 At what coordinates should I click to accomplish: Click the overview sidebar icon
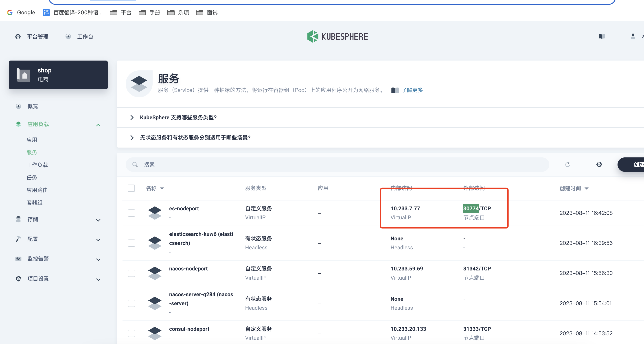tap(18, 106)
